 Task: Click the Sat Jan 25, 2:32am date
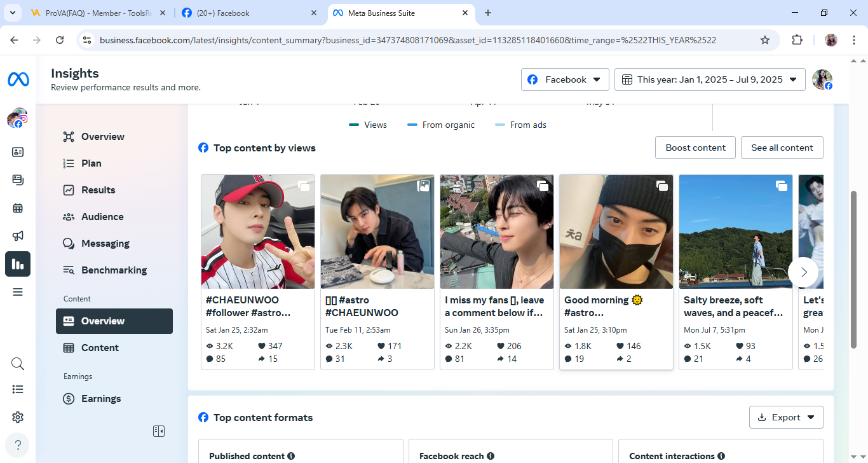tap(237, 330)
